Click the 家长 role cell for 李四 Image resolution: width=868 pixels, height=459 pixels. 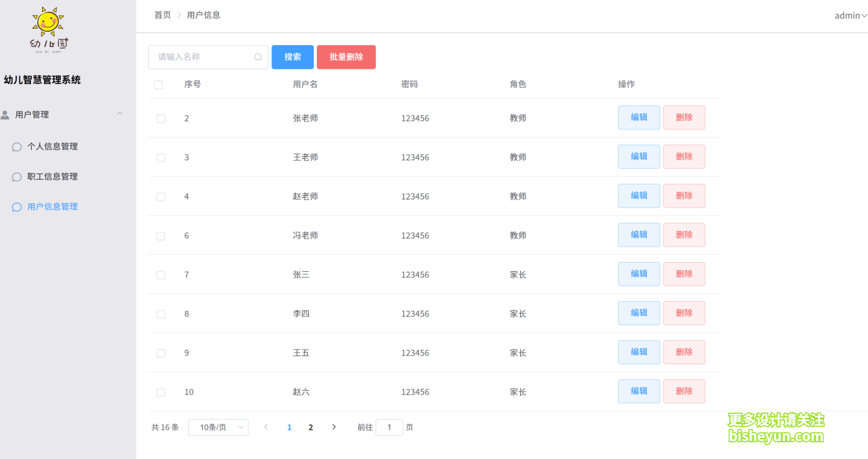coord(518,314)
